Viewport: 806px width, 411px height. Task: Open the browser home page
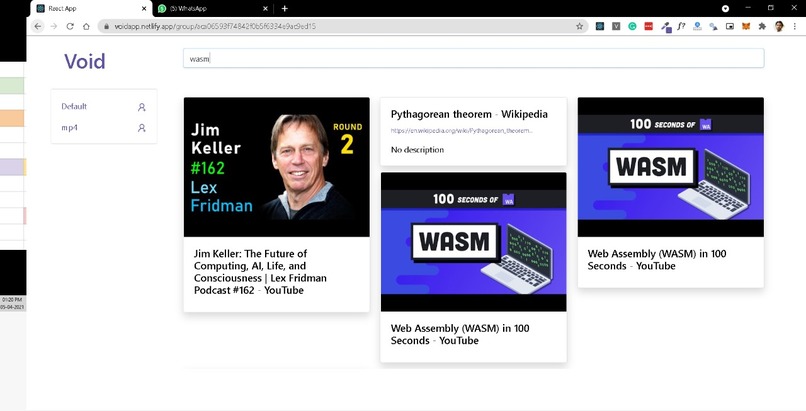pyautogui.click(x=86, y=26)
